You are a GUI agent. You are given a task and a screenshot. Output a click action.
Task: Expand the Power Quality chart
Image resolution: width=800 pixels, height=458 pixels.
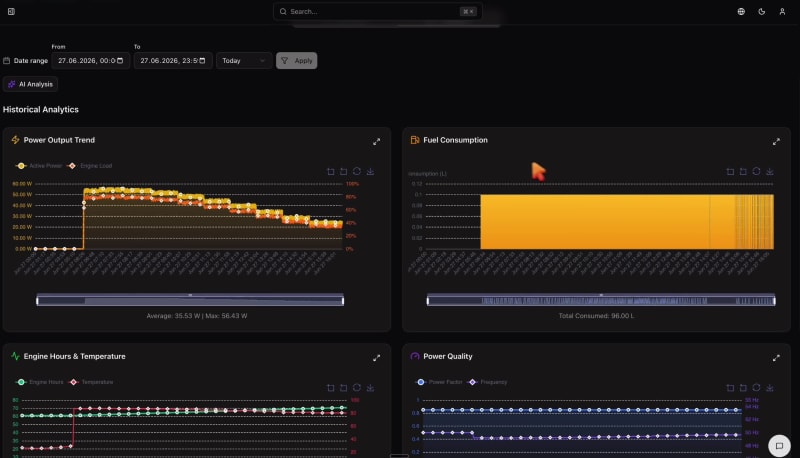pyautogui.click(x=776, y=358)
